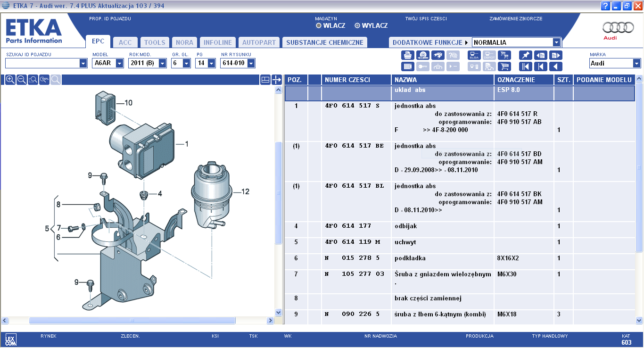Zoom out of the parts diagram
Screen dimensions: 644x348
[21, 80]
